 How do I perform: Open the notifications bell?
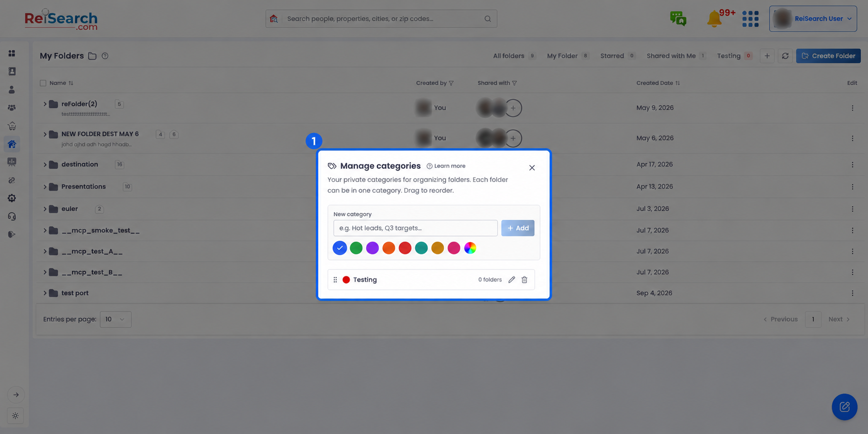714,19
